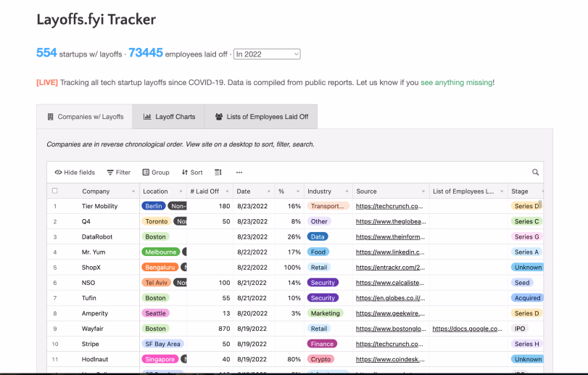Click the Data industry tag

[x=318, y=237]
